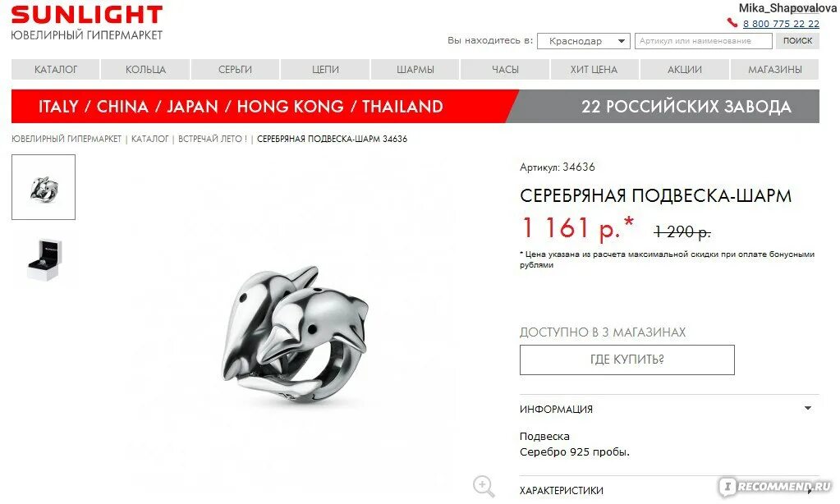Open the КАТАЛОГ menu
This screenshot has width=840, height=504.
click(56, 70)
